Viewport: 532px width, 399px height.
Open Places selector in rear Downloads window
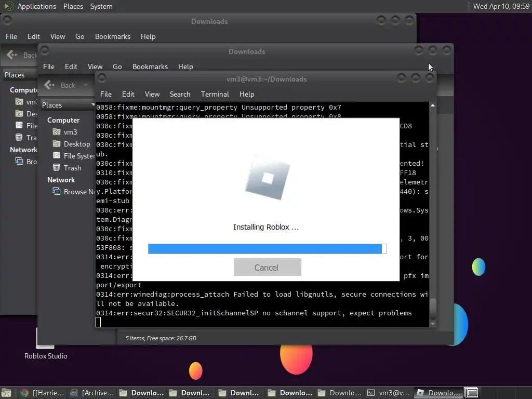click(x=20, y=75)
